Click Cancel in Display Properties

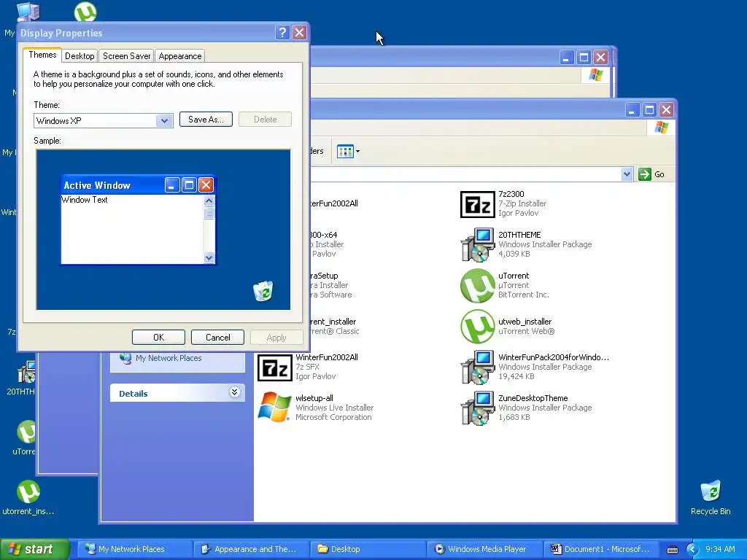[x=217, y=337]
